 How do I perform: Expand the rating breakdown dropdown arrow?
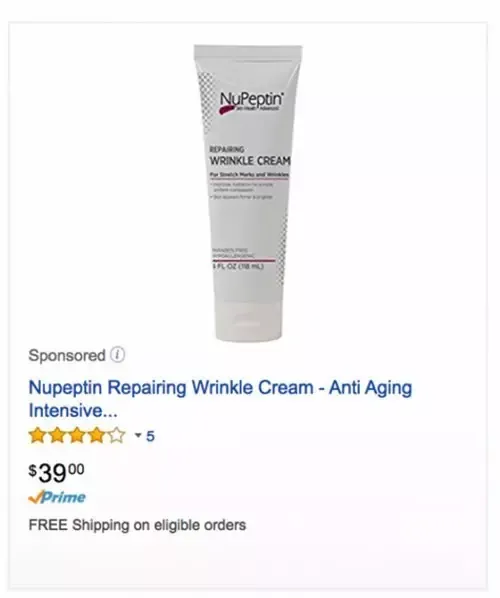138,435
